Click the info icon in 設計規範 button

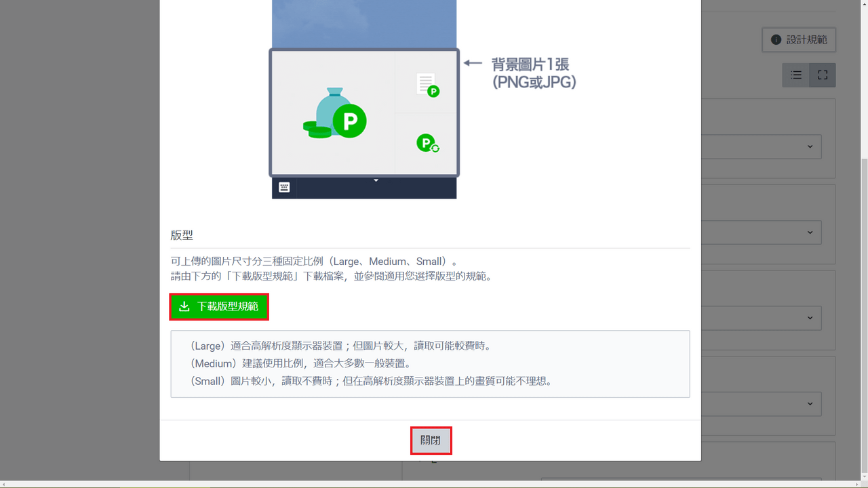tap(776, 40)
